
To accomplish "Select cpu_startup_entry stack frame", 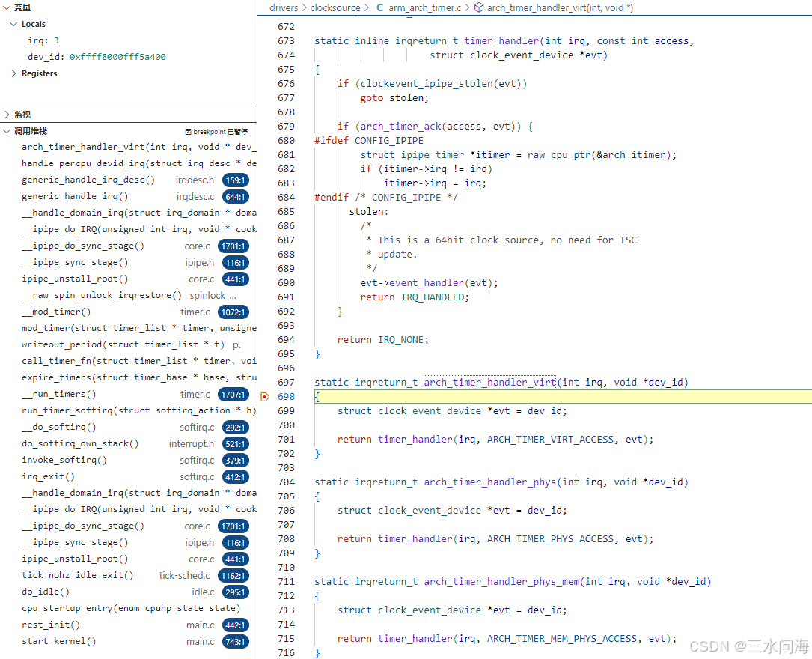I will pos(129,608).
